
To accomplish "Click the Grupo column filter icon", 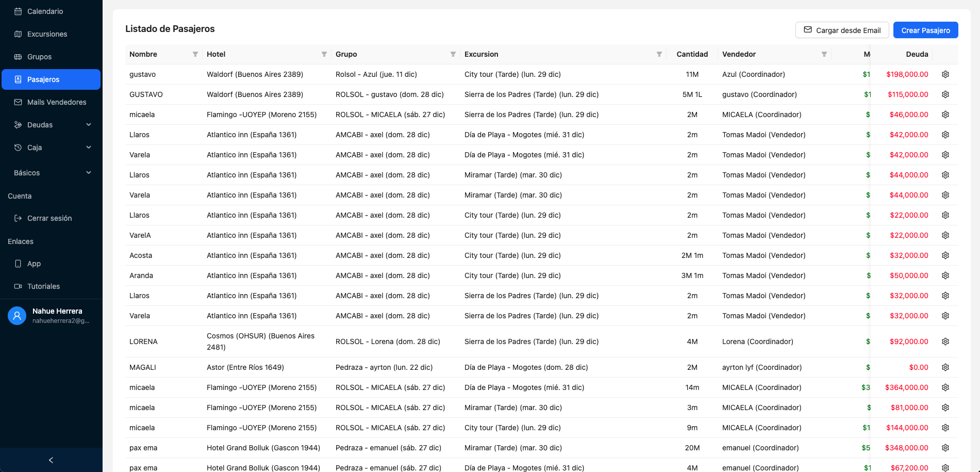I will (x=453, y=54).
